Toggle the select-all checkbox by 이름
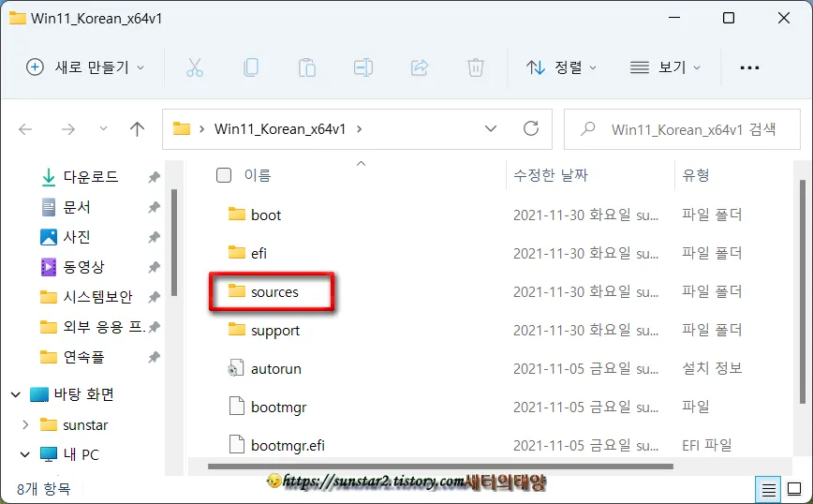This screenshot has height=504, width=813. [224, 175]
